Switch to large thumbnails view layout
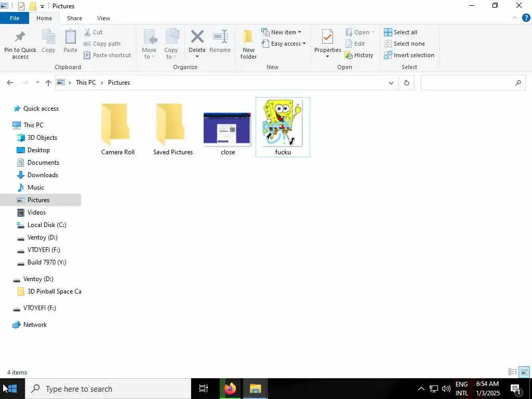Screen dimensions: 532x399 point(525,372)
